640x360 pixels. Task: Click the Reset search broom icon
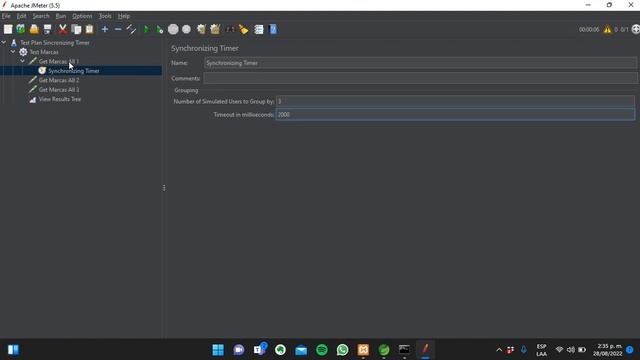244,29
